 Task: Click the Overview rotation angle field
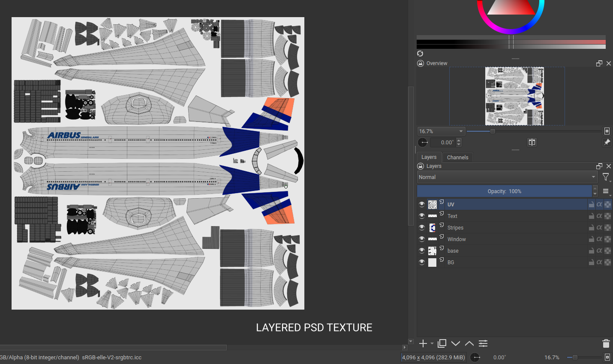442,143
